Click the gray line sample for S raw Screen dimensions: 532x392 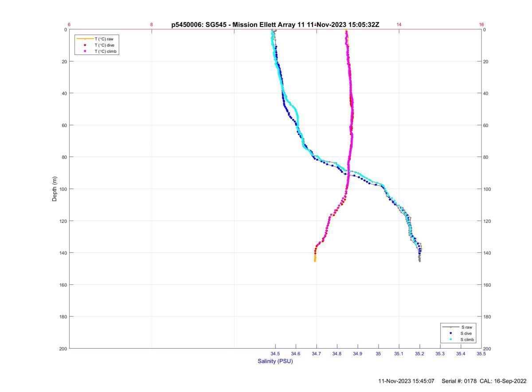click(450, 327)
